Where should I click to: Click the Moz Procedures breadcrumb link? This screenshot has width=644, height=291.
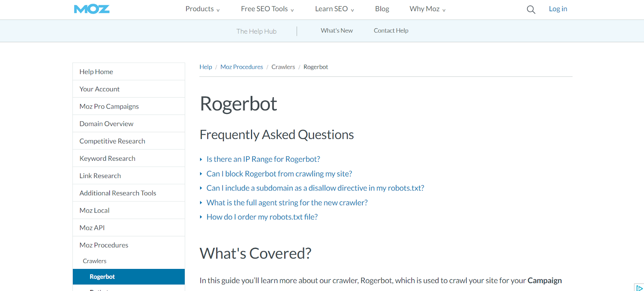point(242,67)
